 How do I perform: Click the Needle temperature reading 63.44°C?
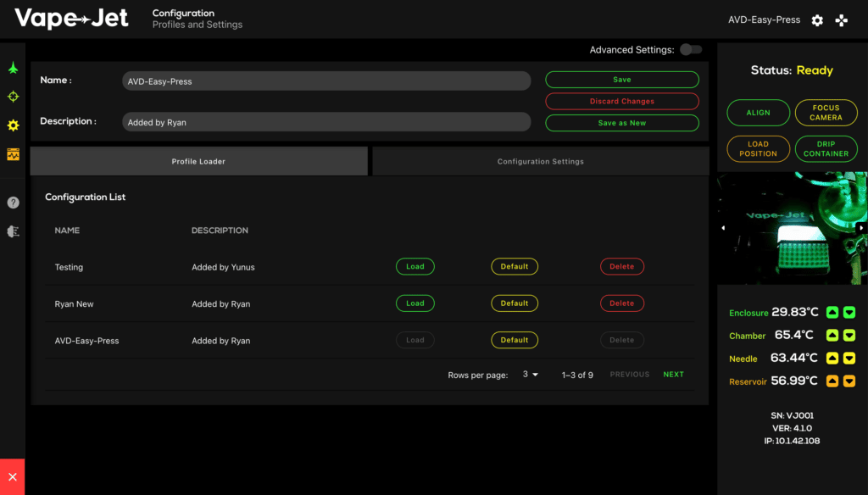(x=793, y=359)
